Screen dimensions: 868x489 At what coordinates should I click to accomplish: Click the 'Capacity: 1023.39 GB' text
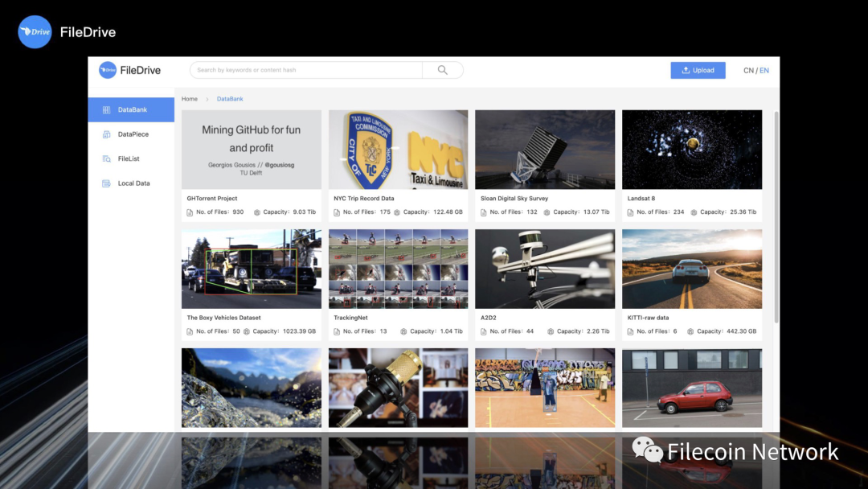coord(285,331)
